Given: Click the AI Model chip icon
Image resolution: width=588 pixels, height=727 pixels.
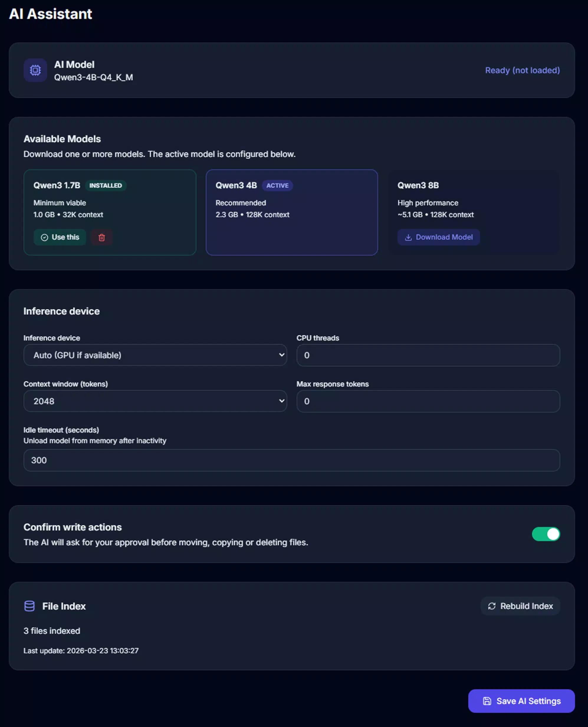Looking at the screenshot, I should (x=35, y=70).
